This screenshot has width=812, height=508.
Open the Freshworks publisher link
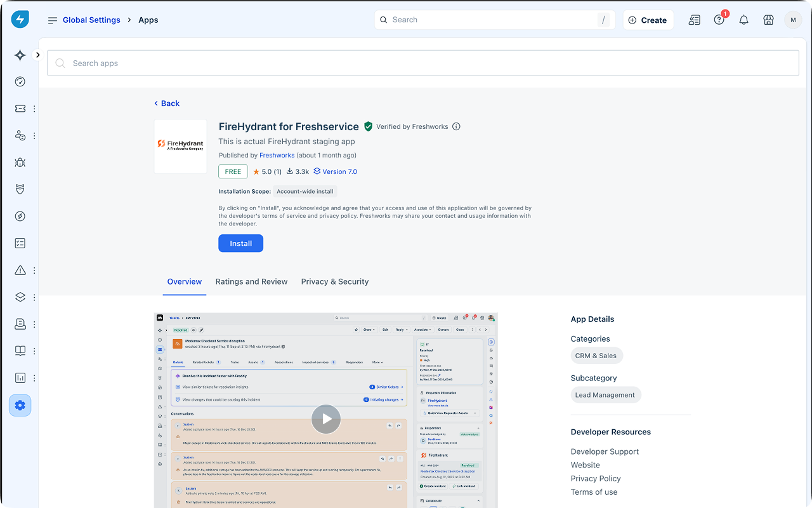click(x=277, y=155)
